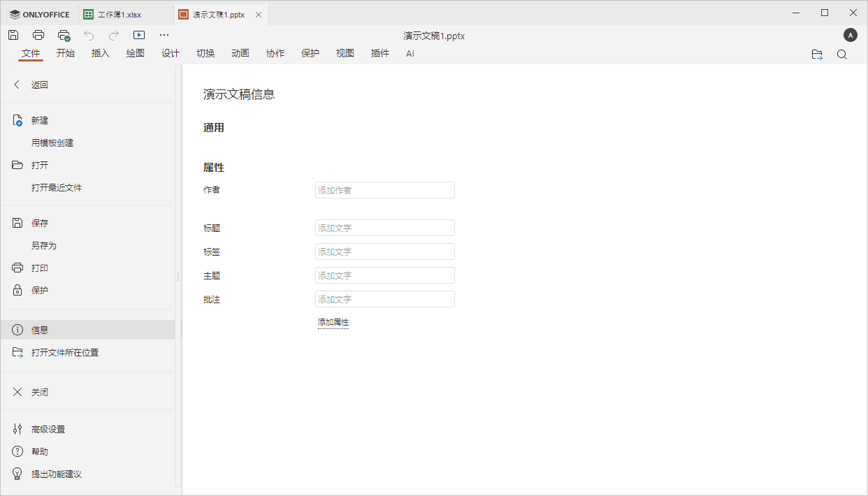The width and height of the screenshot is (868, 496).
Task: Open the 插入 ribbon tab
Action: click(x=100, y=52)
